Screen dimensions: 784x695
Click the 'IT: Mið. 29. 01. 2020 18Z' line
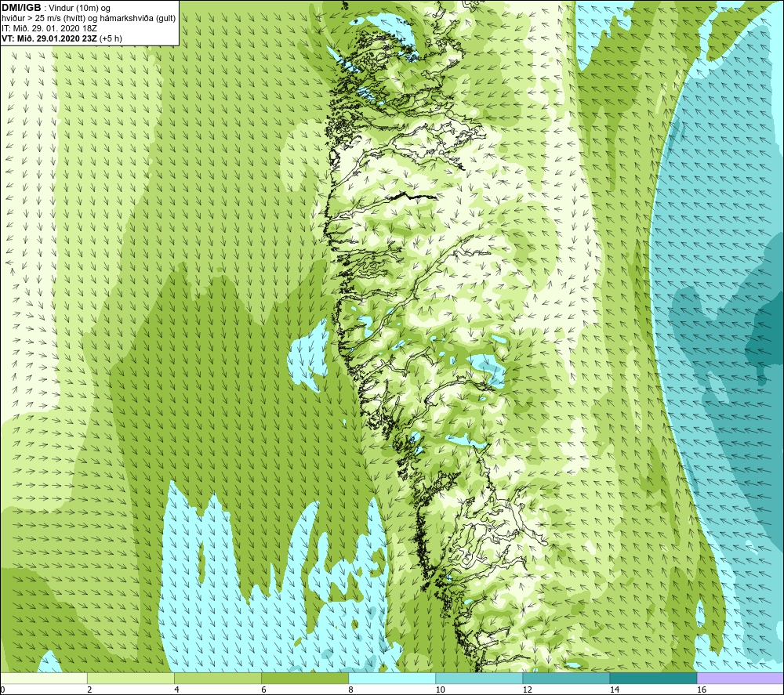click(49, 28)
